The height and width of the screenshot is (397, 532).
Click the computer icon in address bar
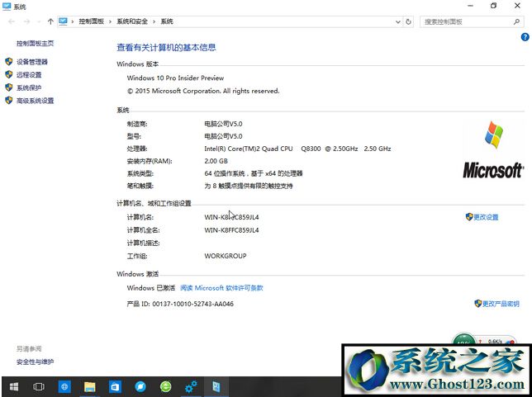tap(63, 21)
